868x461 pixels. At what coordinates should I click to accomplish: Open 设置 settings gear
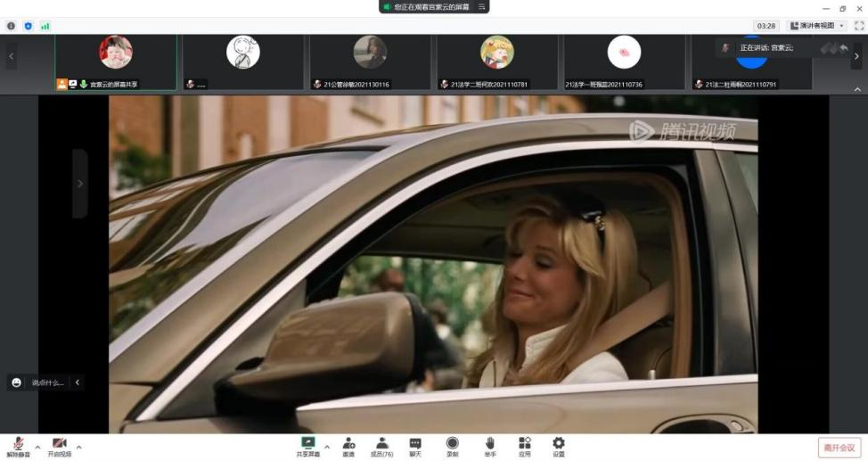pos(558,446)
